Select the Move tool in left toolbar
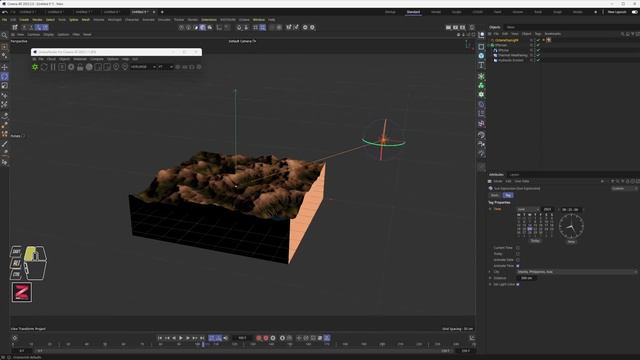 coord(4,67)
